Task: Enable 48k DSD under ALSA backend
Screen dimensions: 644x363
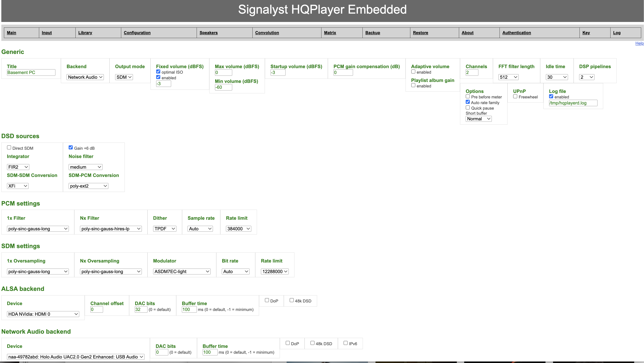Action: pyautogui.click(x=292, y=300)
